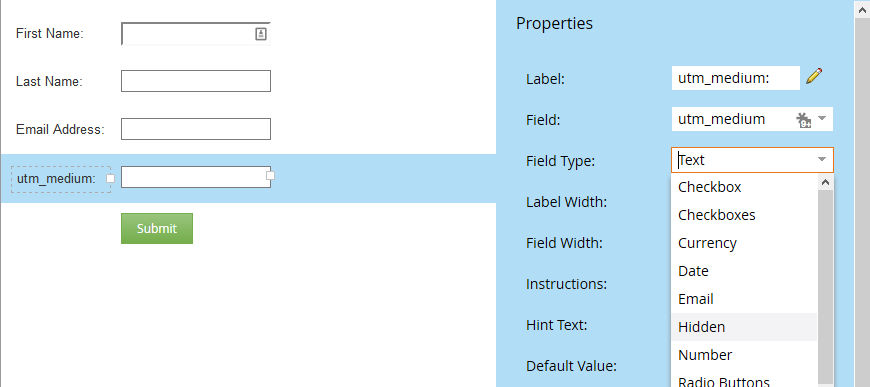
Task: Click the contact card icon in First Name field
Action: tap(261, 34)
